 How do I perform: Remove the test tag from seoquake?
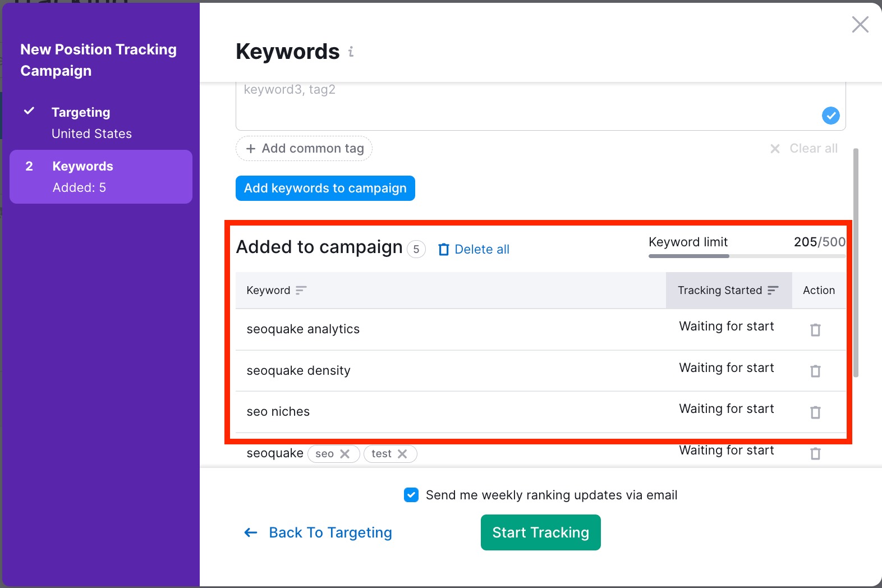402,454
